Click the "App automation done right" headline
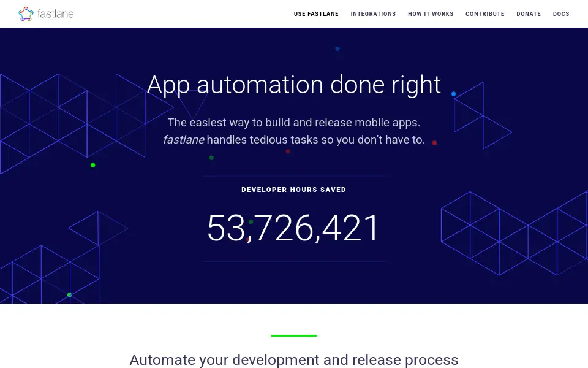The width and height of the screenshot is (588, 368). tap(293, 85)
